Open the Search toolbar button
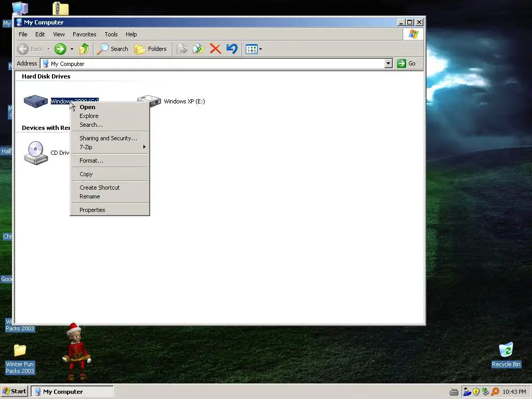532x399 pixels. (x=113, y=49)
